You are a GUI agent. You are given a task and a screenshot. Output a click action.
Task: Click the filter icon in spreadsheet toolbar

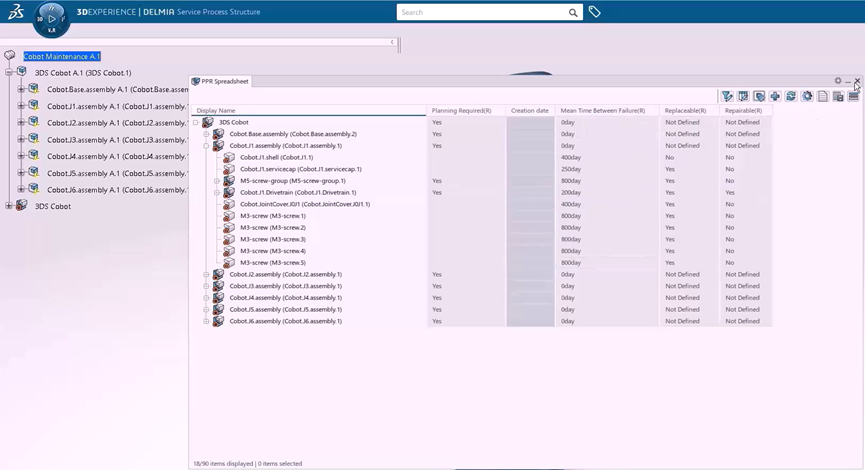point(727,96)
